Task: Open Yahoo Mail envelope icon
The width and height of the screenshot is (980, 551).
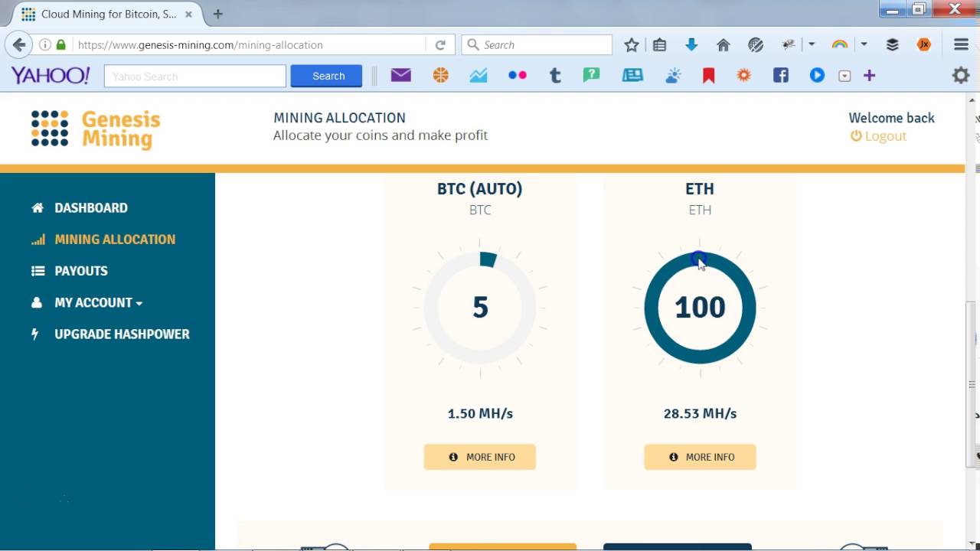Action: 401,75
